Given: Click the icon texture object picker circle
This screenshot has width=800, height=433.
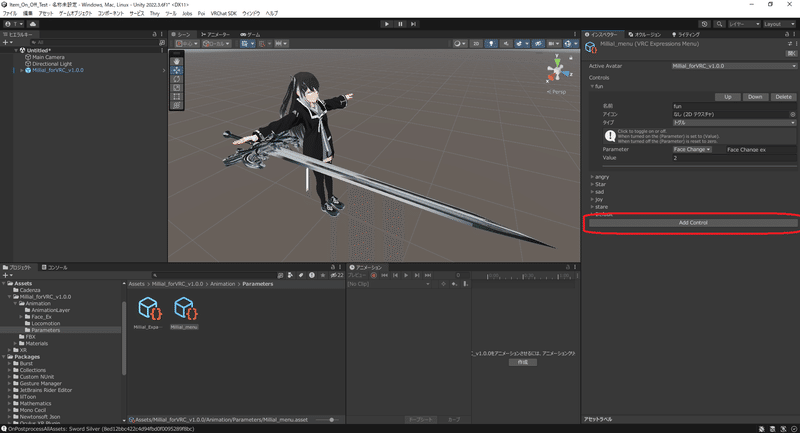Looking at the screenshot, I should [x=792, y=114].
